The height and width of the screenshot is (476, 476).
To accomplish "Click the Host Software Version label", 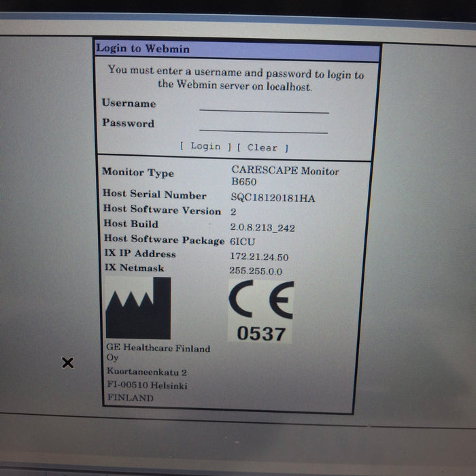I will click(162, 210).
